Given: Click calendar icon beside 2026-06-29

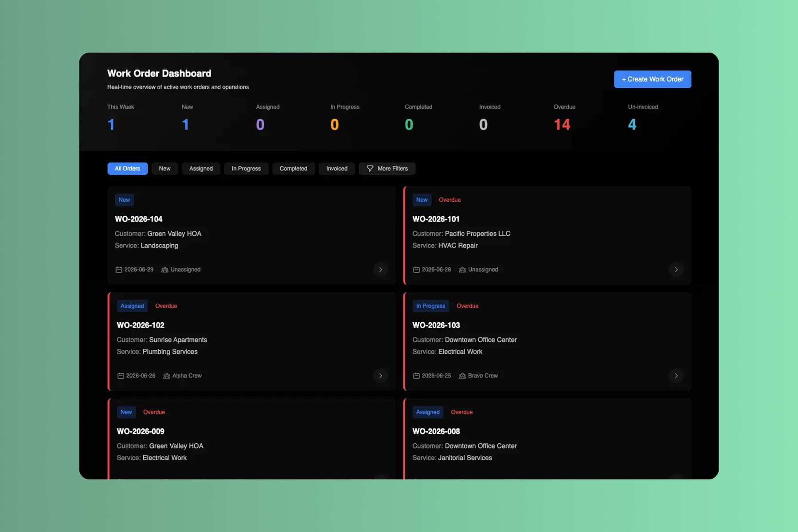Looking at the screenshot, I should click(119, 270).
